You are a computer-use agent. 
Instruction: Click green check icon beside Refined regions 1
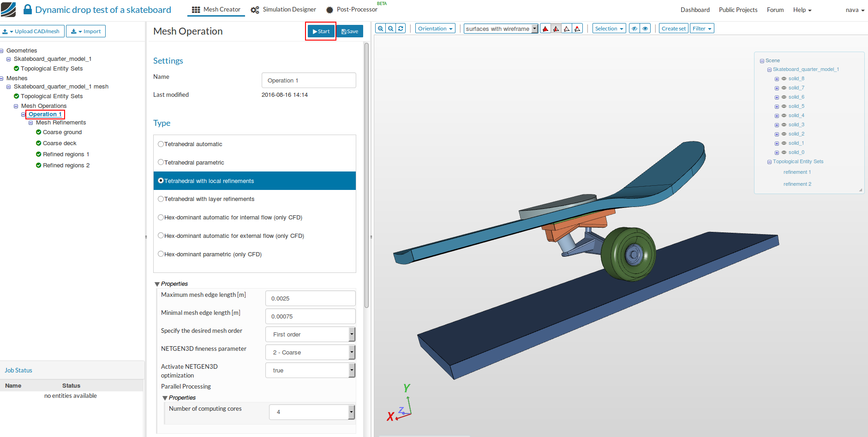coord(39,154)
